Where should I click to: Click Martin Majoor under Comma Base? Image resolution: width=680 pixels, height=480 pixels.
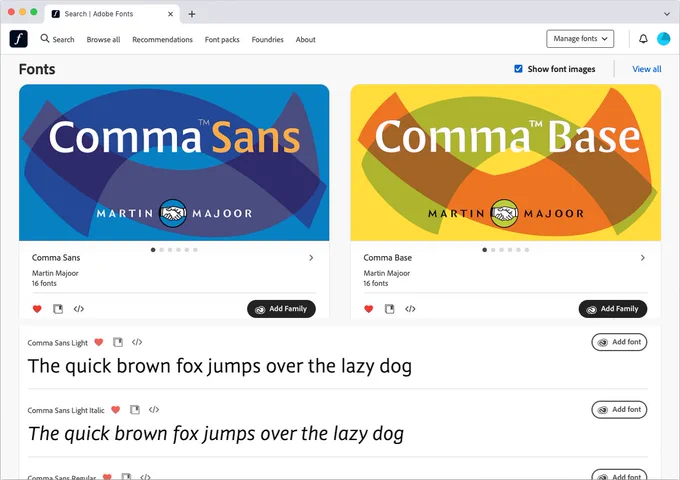coord(386,273)
